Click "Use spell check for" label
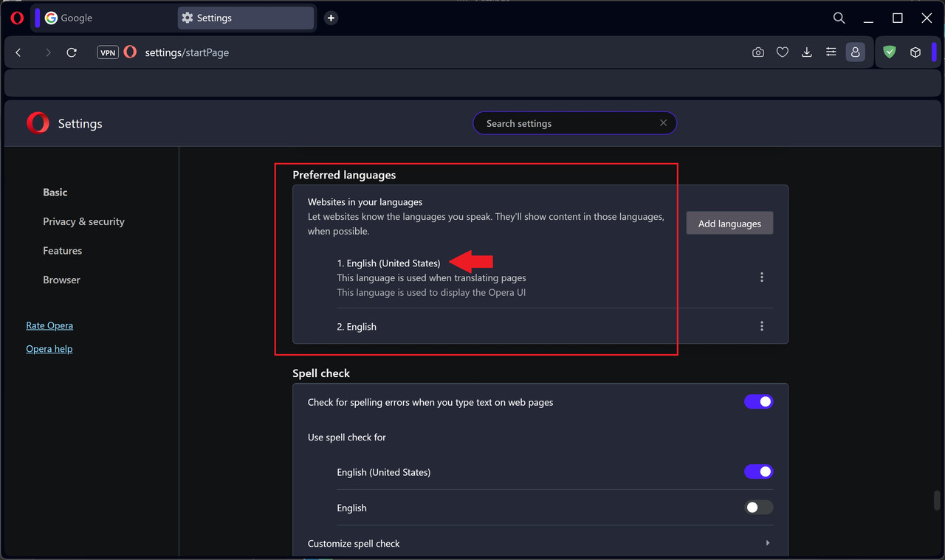 (347, 438)
